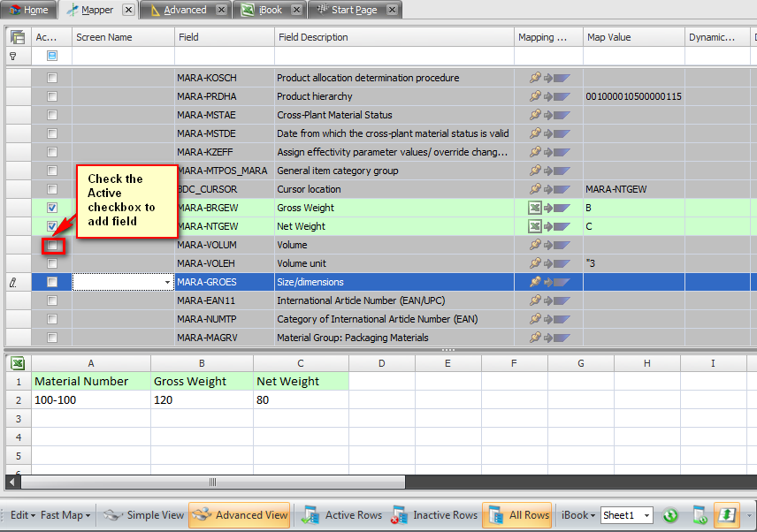Check the Active checkbox for MARA-VOLUM
Image resolution: width=757 pixels, height=532 pixels.
click(51, 245)
